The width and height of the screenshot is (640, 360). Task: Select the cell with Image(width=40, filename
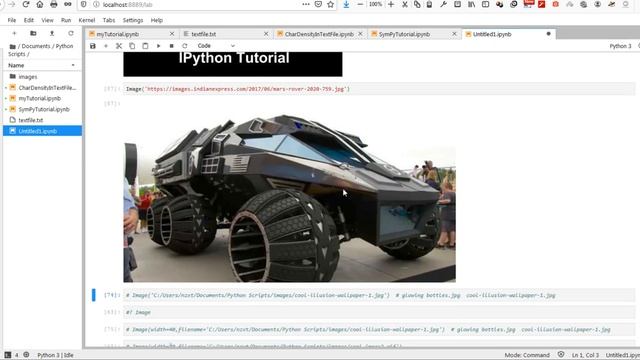pos(379,329)
